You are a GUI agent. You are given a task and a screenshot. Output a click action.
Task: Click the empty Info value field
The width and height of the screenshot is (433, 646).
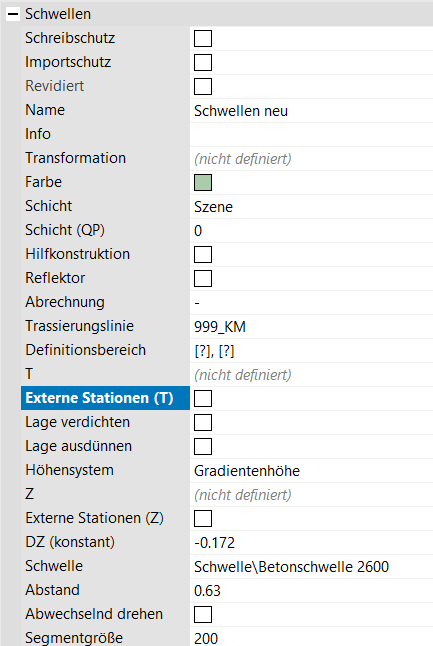coord(311,135)
